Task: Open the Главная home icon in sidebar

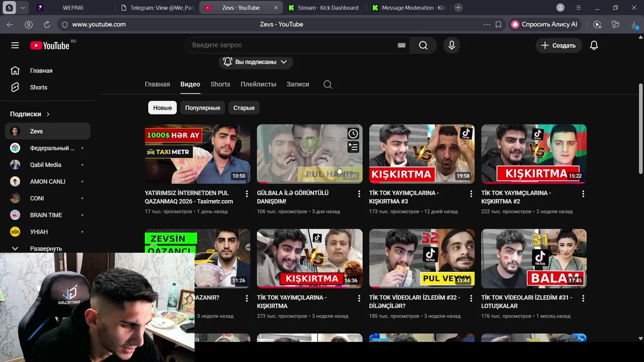Action: point(15,70)
